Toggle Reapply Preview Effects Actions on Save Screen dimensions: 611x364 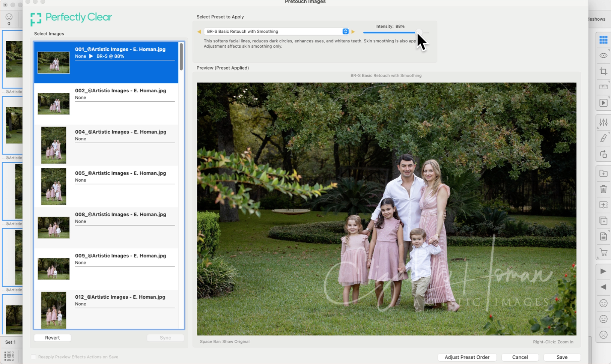(x=33, y=357)
